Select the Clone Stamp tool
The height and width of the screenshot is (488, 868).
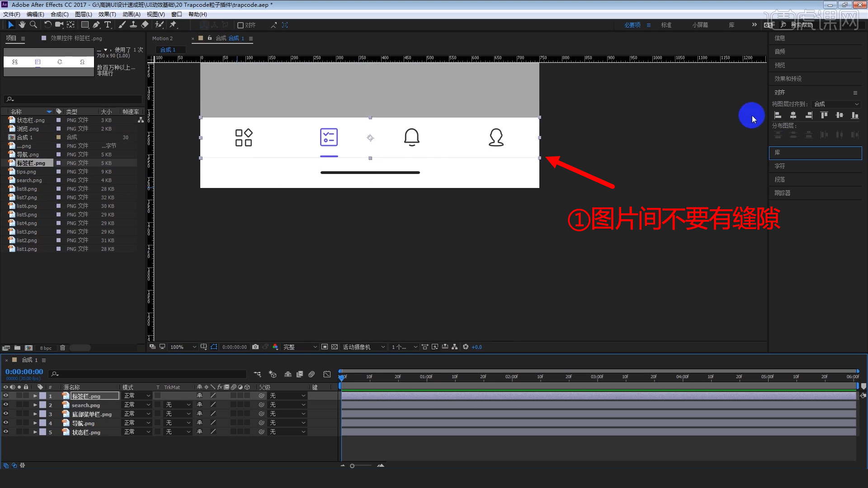(x=134, y=25)
